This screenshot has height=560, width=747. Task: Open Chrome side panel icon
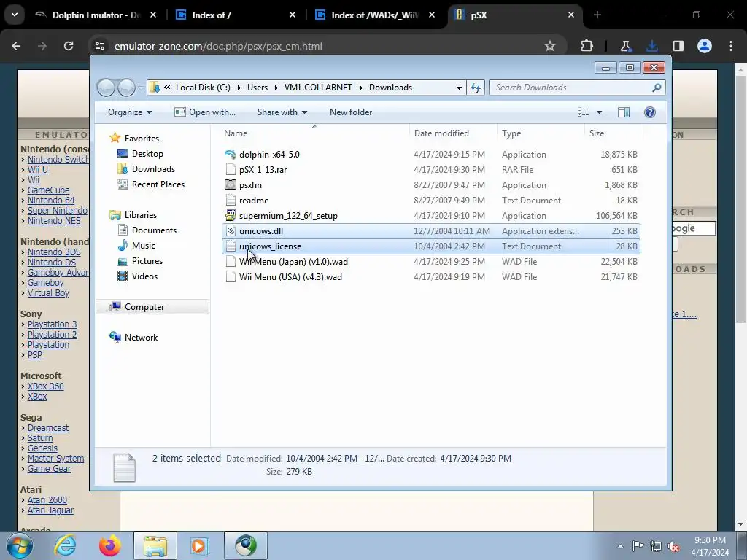[678, 46]
